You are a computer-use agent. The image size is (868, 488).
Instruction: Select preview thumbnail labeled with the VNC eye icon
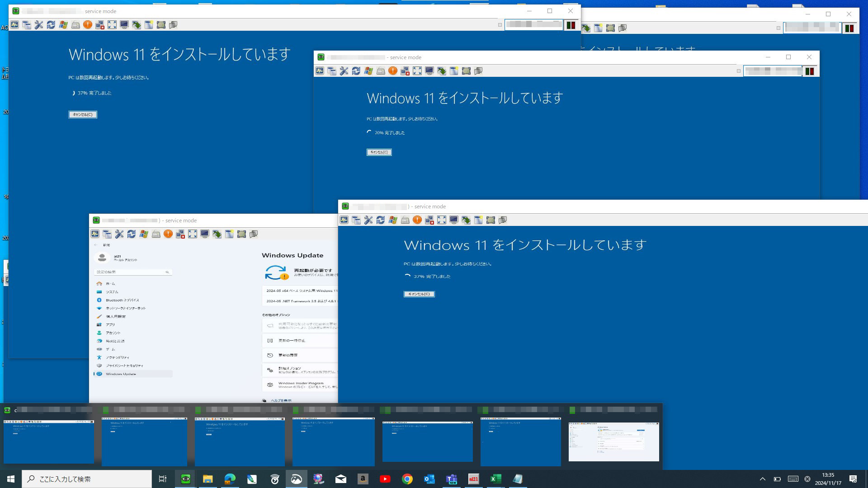coord(49,441)
